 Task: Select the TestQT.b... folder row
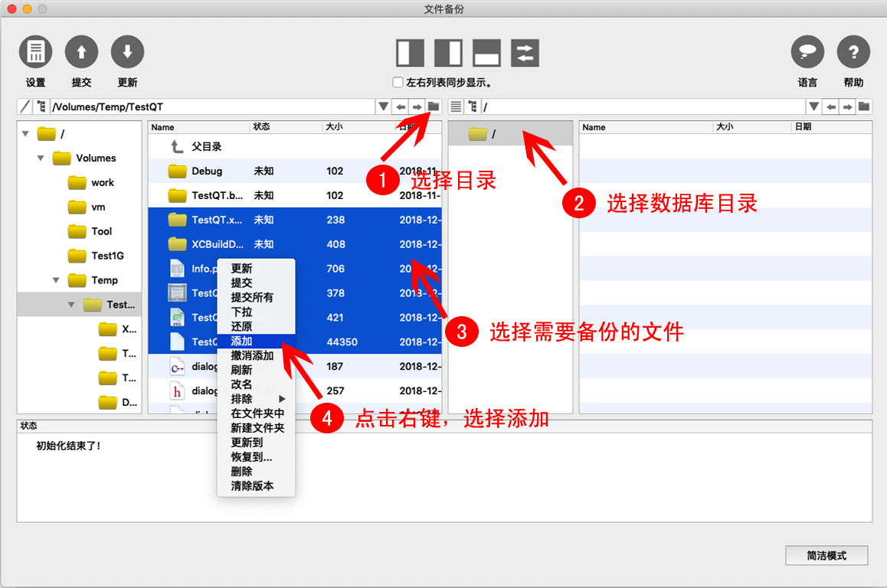295,195
